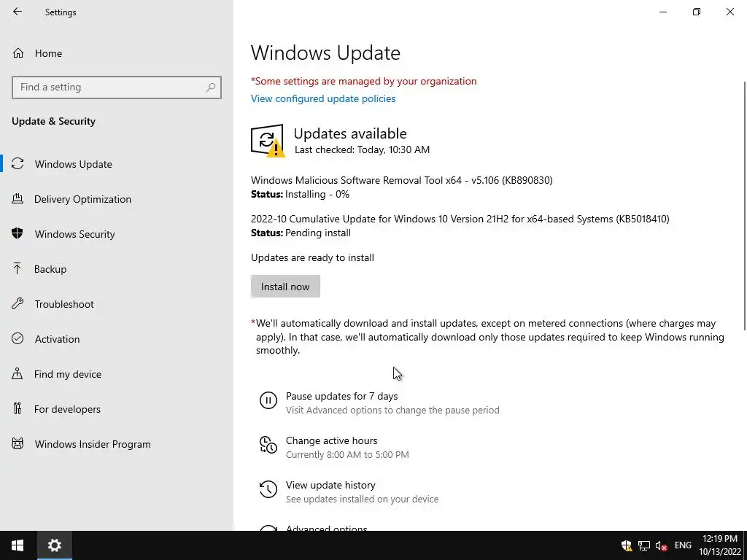Image resolution: width=747 pixels, height=560 pixels.
Task: Click the upward arrow Backup icon
Action: [18, 268]
